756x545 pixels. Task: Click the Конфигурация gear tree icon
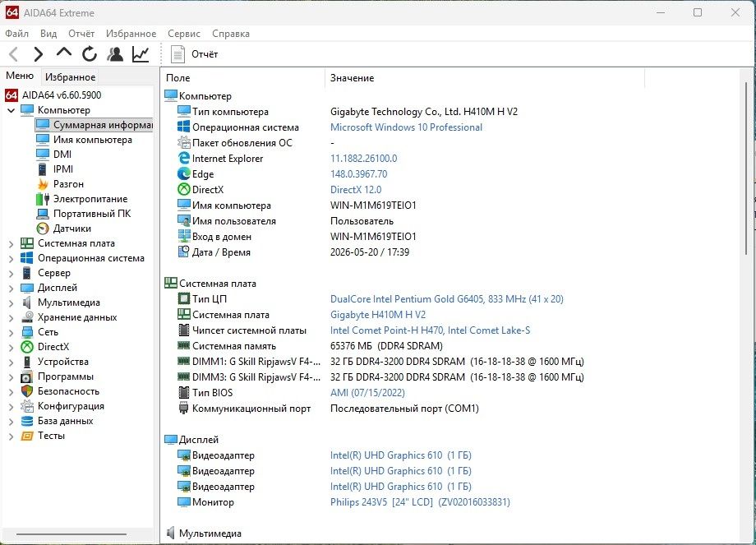pyautogui.click(x=27, y=406)
